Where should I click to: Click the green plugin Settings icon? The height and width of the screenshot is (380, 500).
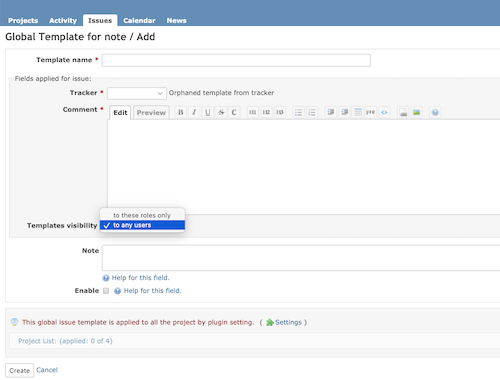click(270, 322)
